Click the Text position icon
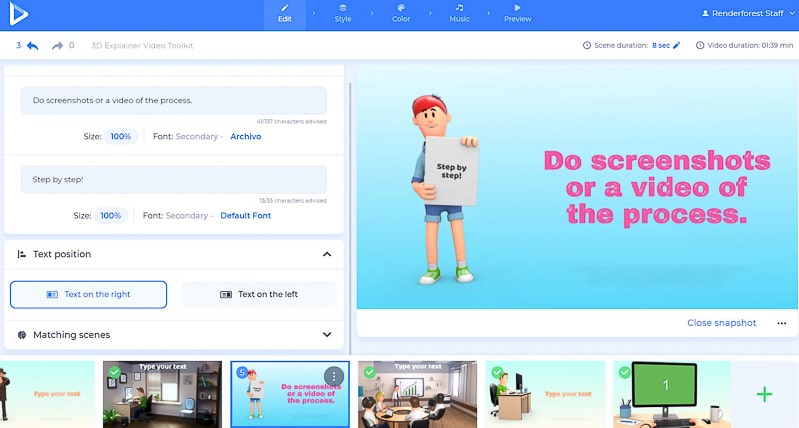This screenshot has width=799, height=428. [x=21, y=254]
